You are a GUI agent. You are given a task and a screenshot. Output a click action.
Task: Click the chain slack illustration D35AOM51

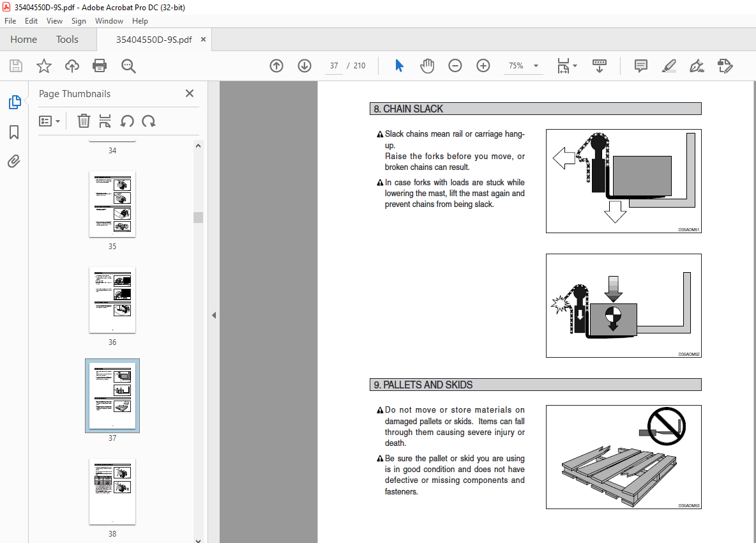point(623,181)
